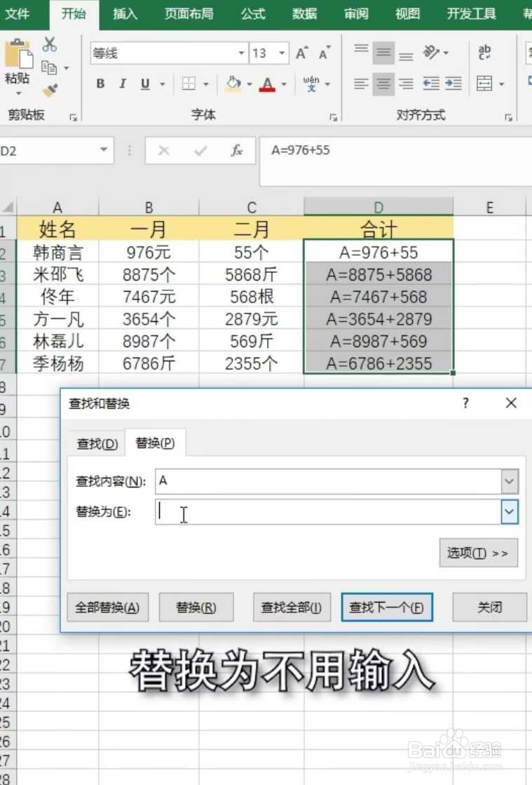Click the 查找内容 input field

pos(329,482)
